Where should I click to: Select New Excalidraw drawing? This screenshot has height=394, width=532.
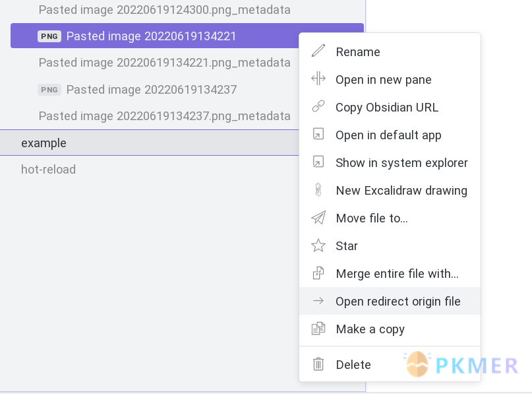pos(390,191)
